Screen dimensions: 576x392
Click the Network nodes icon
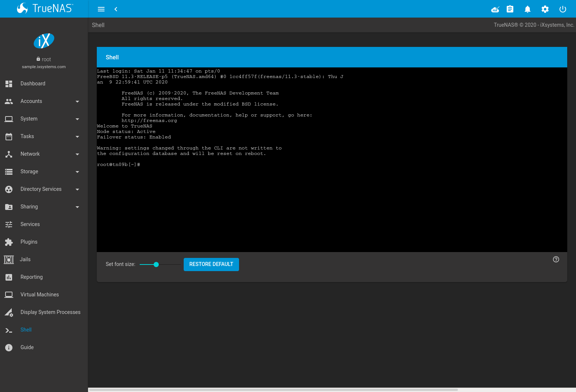tap(9, 154)
